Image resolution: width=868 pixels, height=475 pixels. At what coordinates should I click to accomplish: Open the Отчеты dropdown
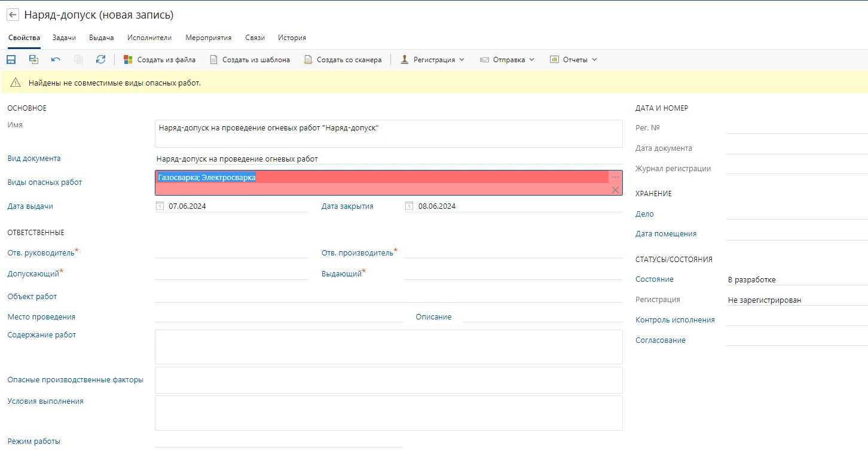[573, 60]
